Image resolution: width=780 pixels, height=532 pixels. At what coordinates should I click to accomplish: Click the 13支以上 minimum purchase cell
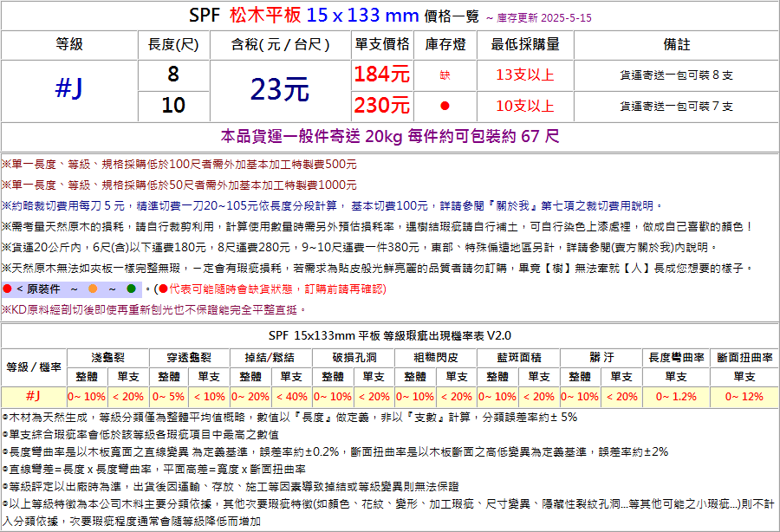[524, 75]
